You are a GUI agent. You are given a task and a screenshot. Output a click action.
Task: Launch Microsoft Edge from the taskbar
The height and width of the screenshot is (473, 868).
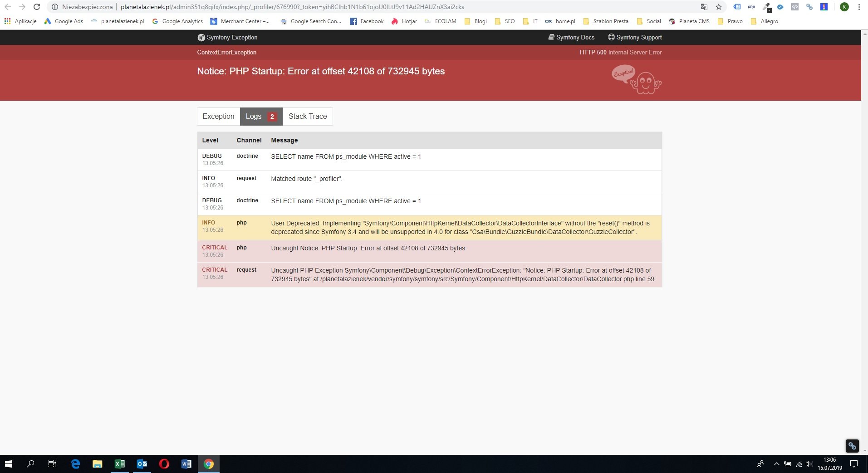(x=75, y=464)
